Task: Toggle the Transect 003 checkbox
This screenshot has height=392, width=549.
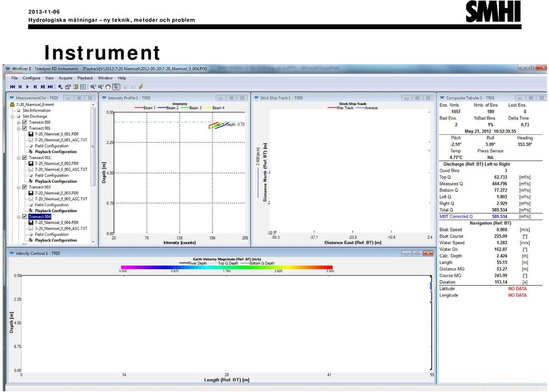Action: [x=25, y=187]
